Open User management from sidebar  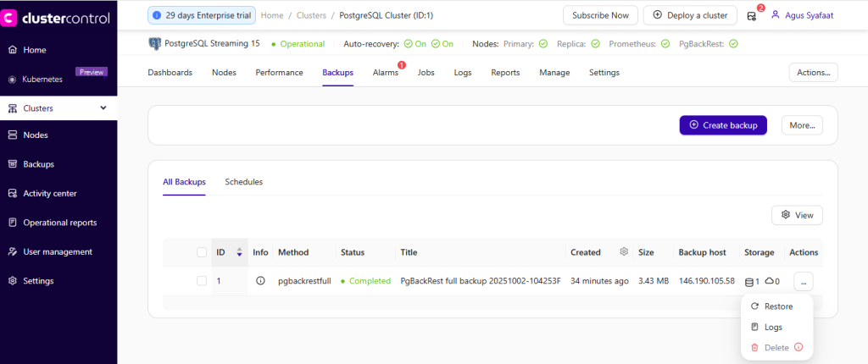click(x=57, y=251)
